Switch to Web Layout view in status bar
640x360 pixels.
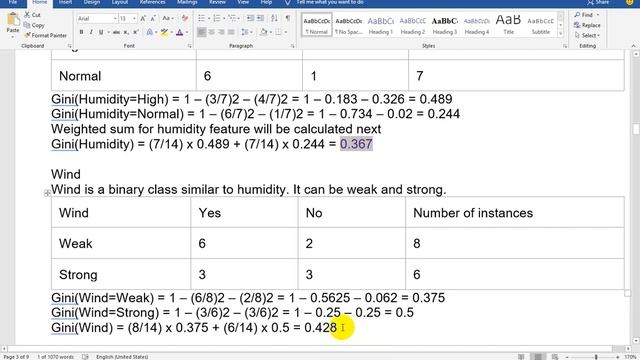555,357
